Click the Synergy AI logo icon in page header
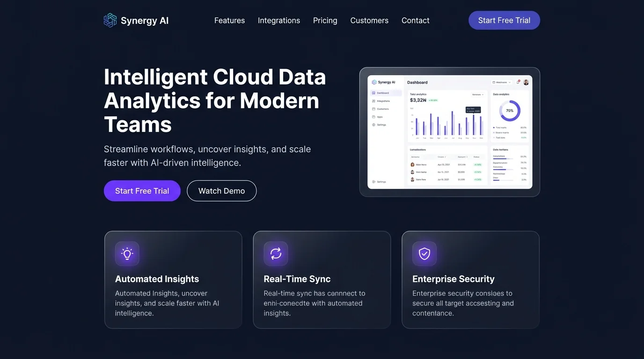 pyautogui.click(x=110, y=21)
